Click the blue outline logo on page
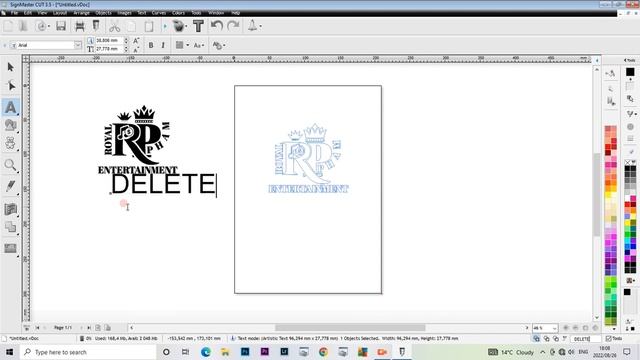 tap(309, 158)
